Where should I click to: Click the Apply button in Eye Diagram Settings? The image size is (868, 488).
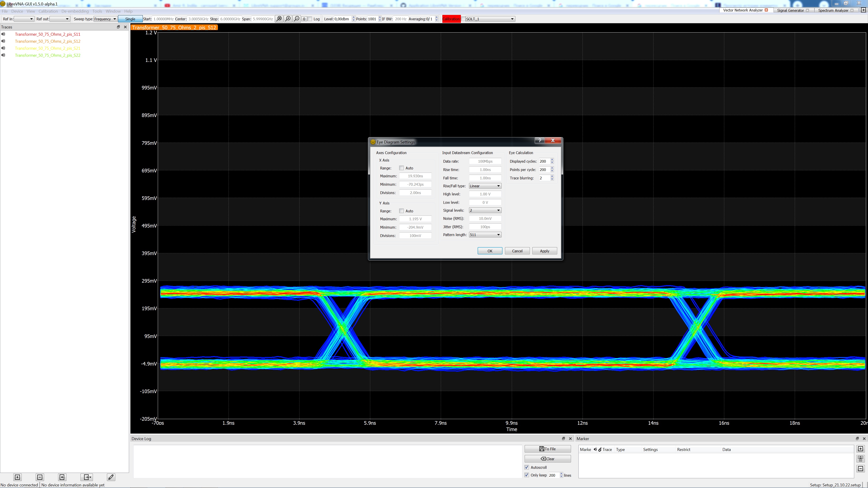[544, 251]
